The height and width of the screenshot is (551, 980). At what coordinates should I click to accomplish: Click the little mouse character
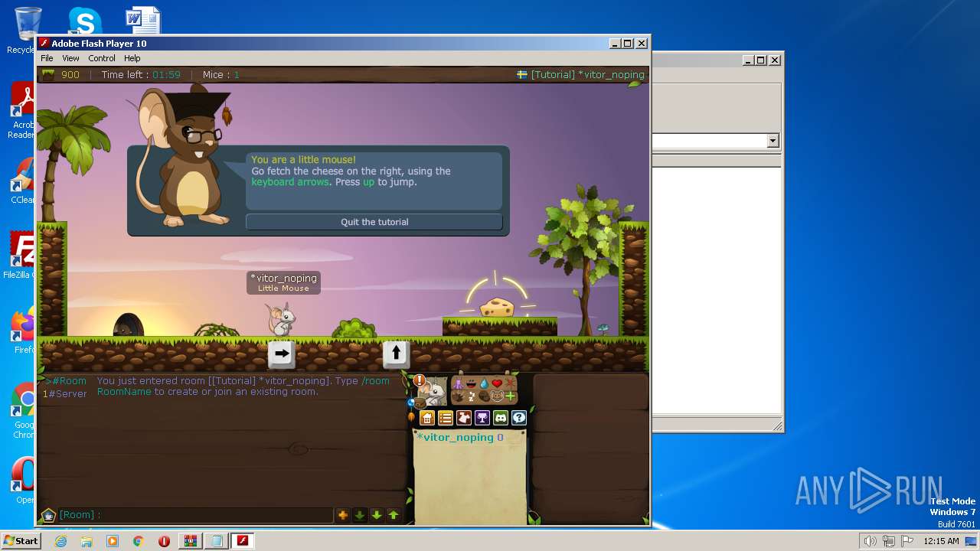pyautogui.click(x=280, y=318)
